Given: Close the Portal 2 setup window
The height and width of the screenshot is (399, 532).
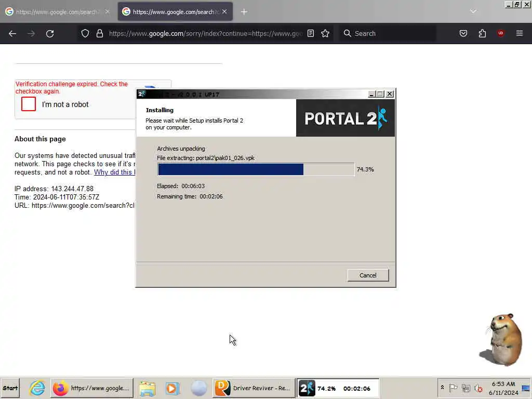Looking at the screenshot, I should [390, 94].
